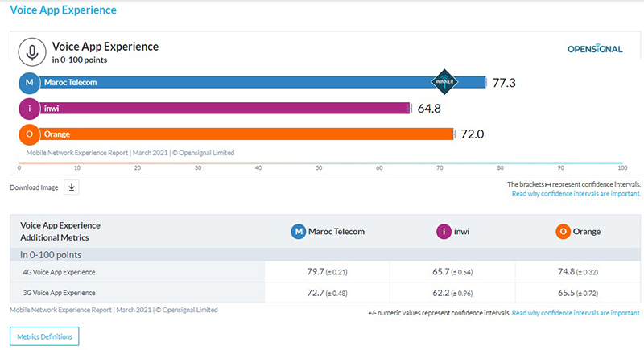Click the Download Image label
The width and height of the screenshot is (644, 350).
point(33,187)
